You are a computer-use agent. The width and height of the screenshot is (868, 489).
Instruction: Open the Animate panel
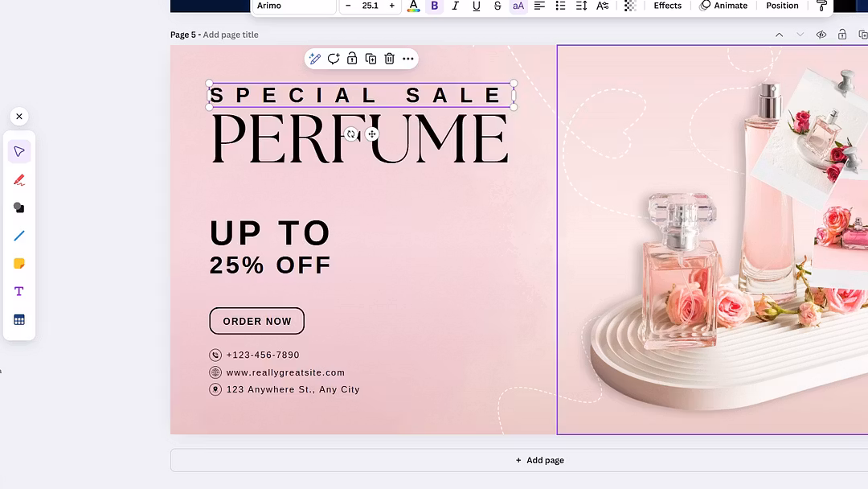(x=723, y=6)
